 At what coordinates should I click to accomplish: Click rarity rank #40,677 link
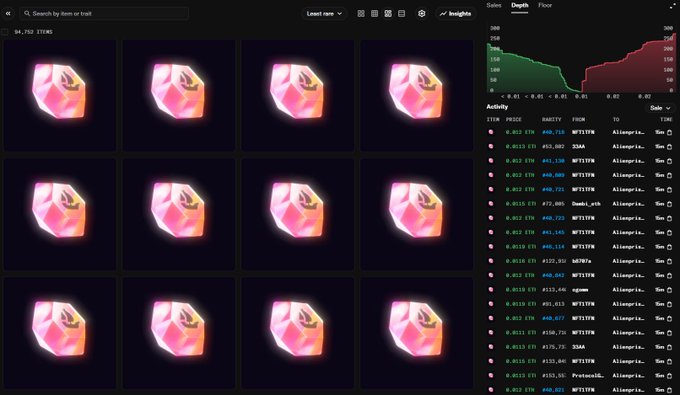(553, 318)
